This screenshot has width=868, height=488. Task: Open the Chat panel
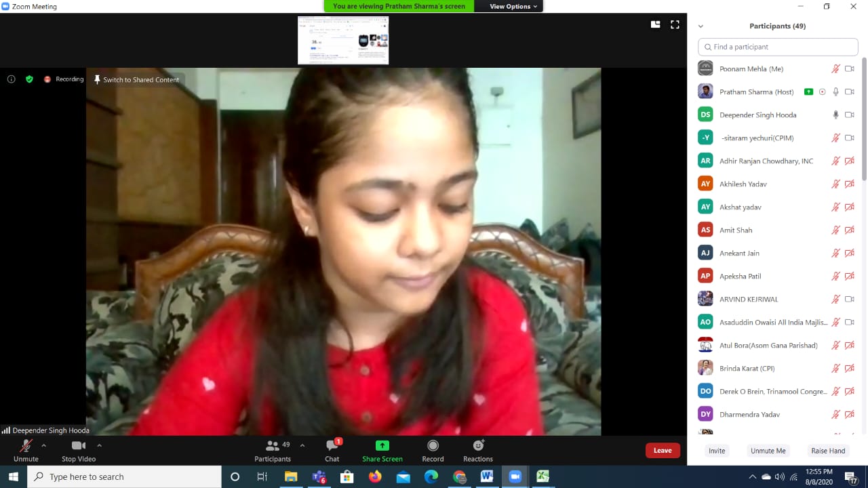pos(332,447)
